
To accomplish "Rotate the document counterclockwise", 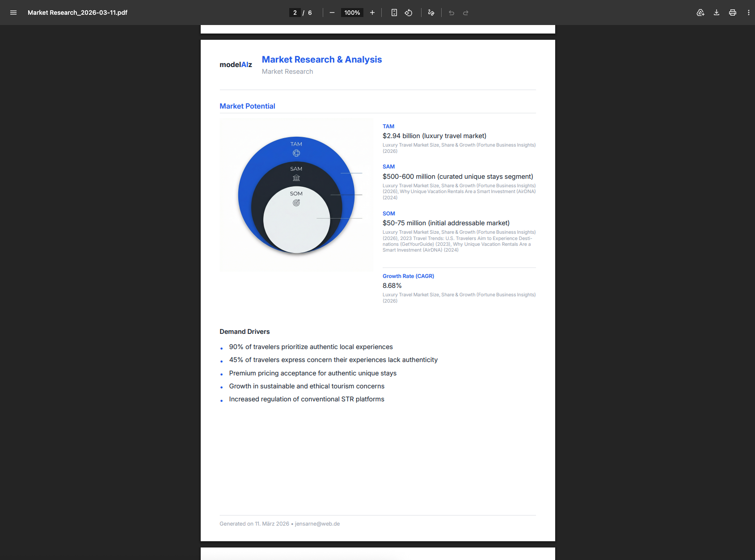I will click(408, 13).
